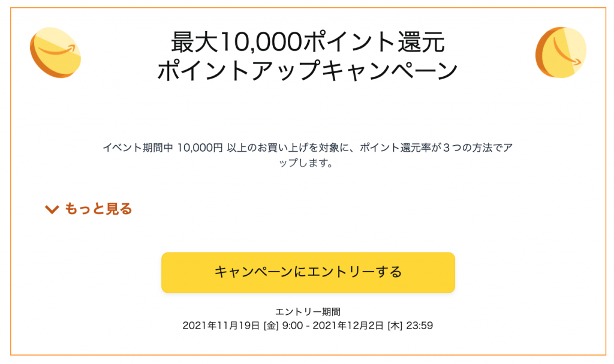Click the 10,000円 amount in description
The height and width of the screenshot is (364, 614).
tap(200, 148)
